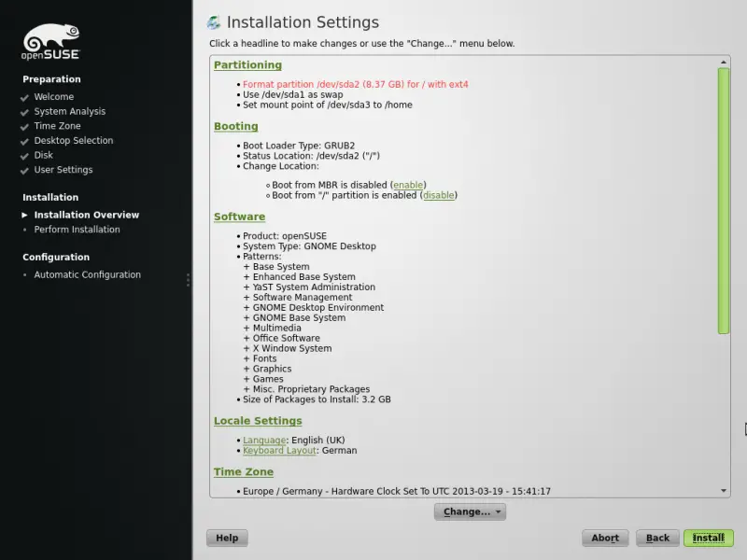Click 'System Type: GNOME Desktop' line
The height and width of the screenshot is (560, 747).
[x=309, y=246]
